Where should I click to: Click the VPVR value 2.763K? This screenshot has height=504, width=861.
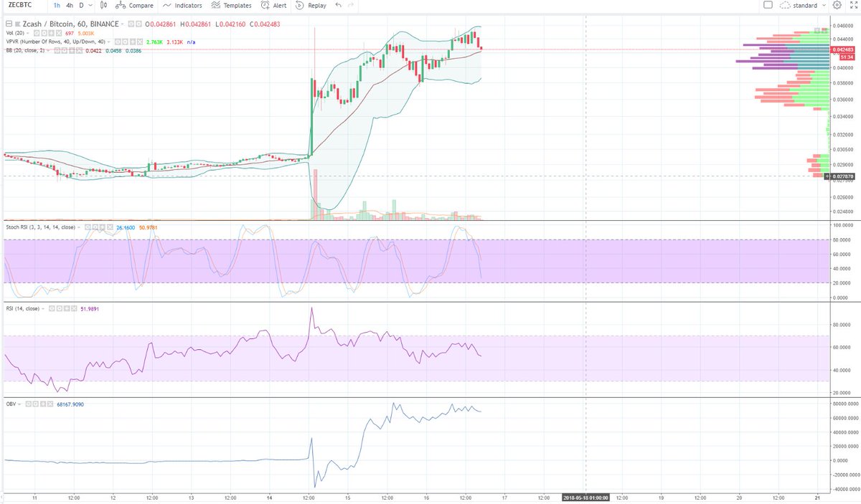pos(154,42)
